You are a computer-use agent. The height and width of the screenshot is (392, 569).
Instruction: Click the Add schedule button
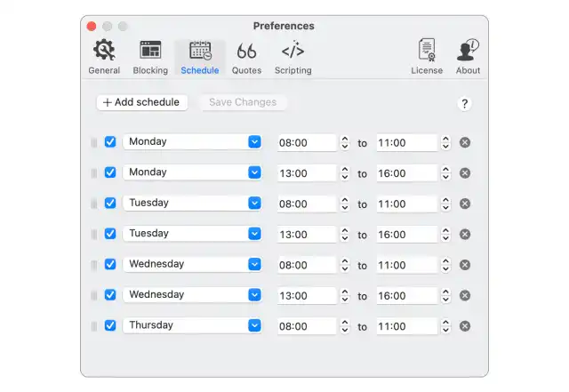pyautogui.click(x=141, y=102)
